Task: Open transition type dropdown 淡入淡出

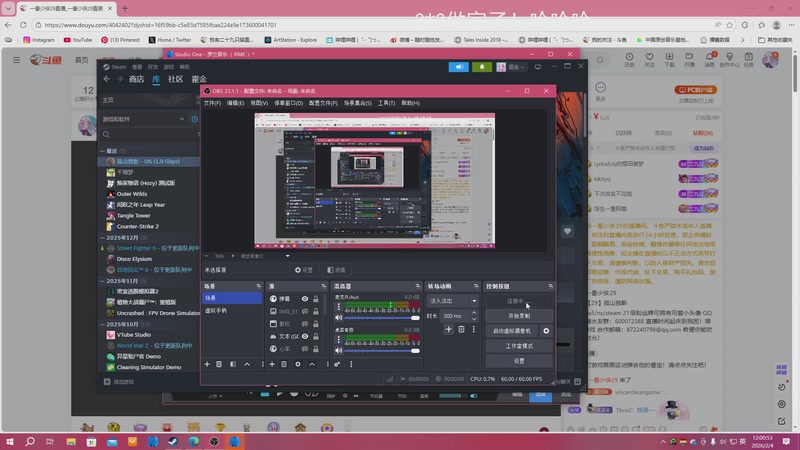Action: [x=453, y=301]
